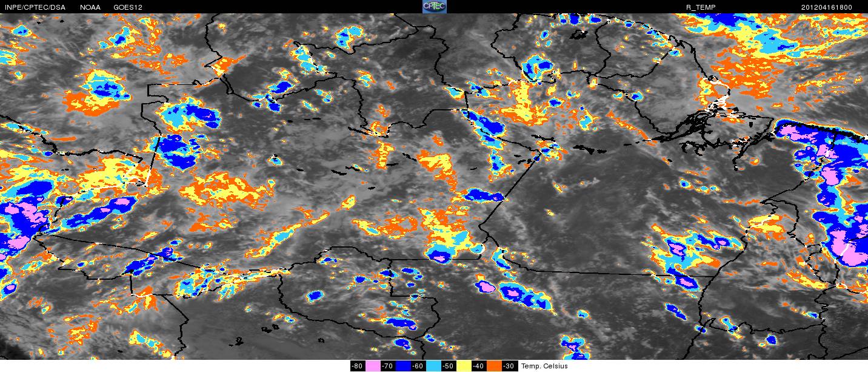The image size is (868, 372).
Task: Select the light blue -60 to -50 swatch
Action: [x=433, y=366]
